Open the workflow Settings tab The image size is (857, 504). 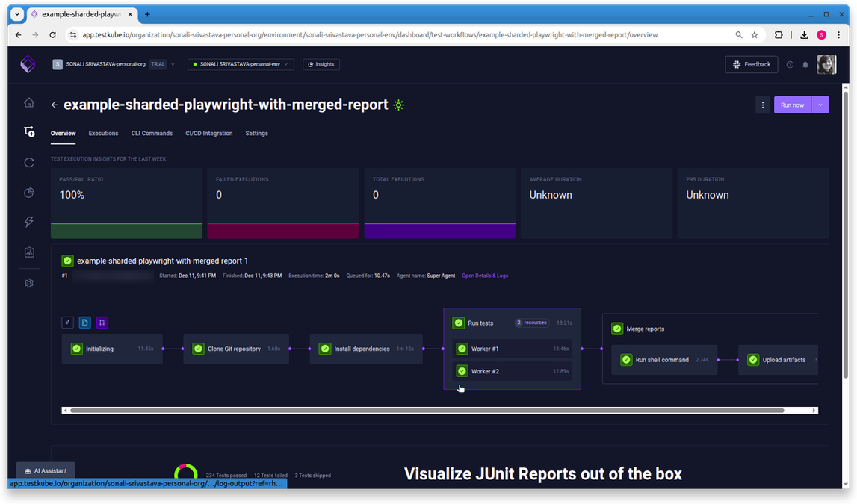coord(257,133)
